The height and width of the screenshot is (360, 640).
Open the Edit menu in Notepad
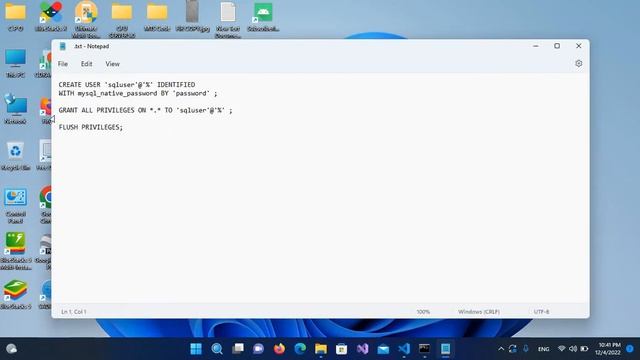pyautogui.click(x=87, y=64)
